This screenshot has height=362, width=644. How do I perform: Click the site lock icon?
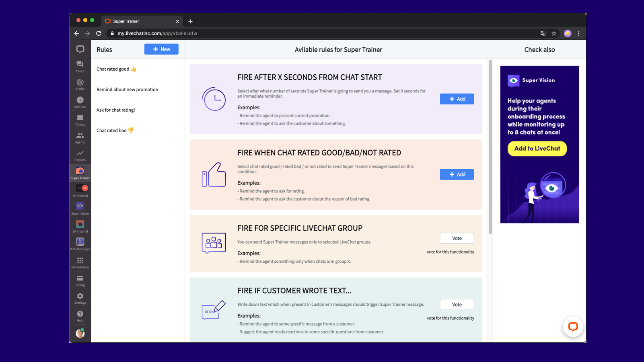[x=112, y=33]
